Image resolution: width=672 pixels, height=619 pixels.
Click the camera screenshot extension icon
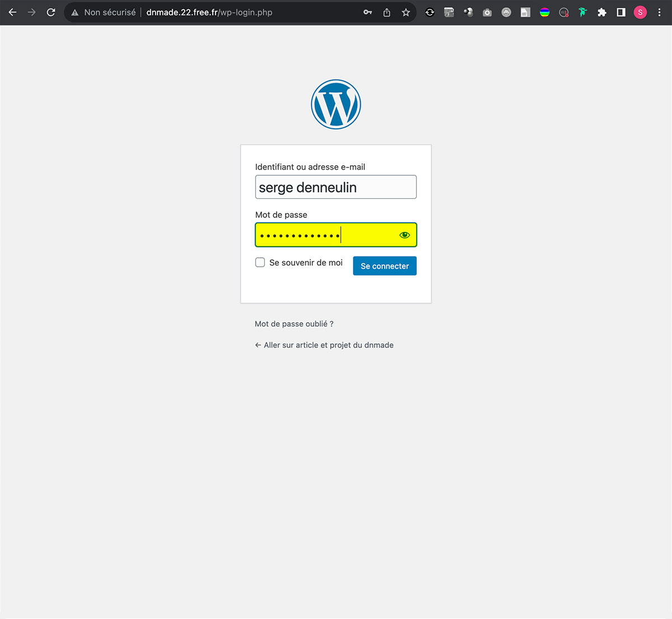[487, 12]
